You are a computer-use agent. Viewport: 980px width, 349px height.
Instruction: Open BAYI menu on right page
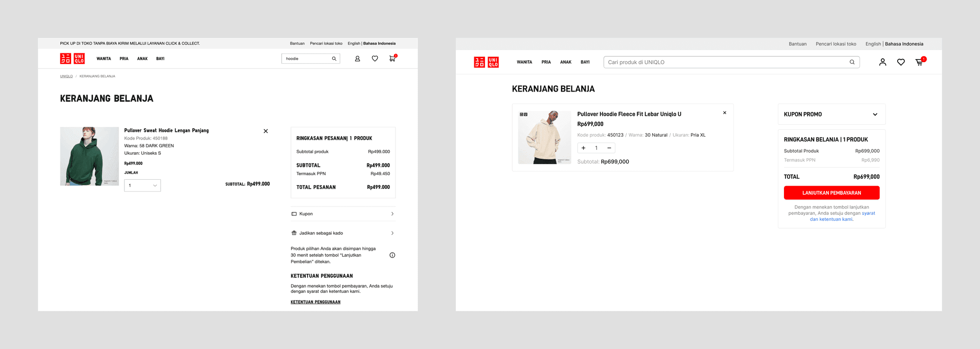point(585,62)
